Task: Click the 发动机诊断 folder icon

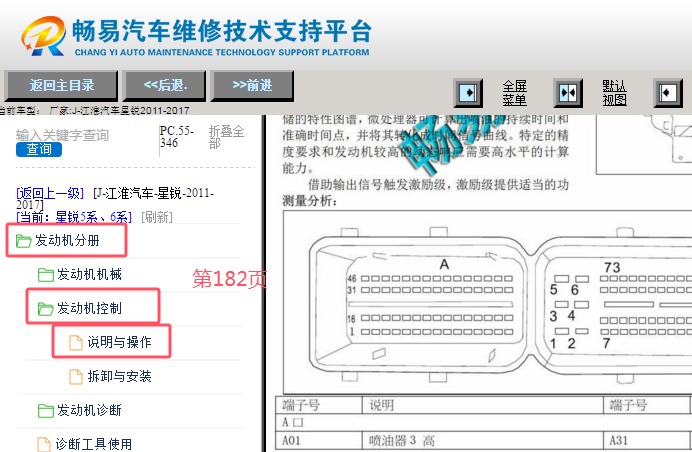Action: click(45, 411)
